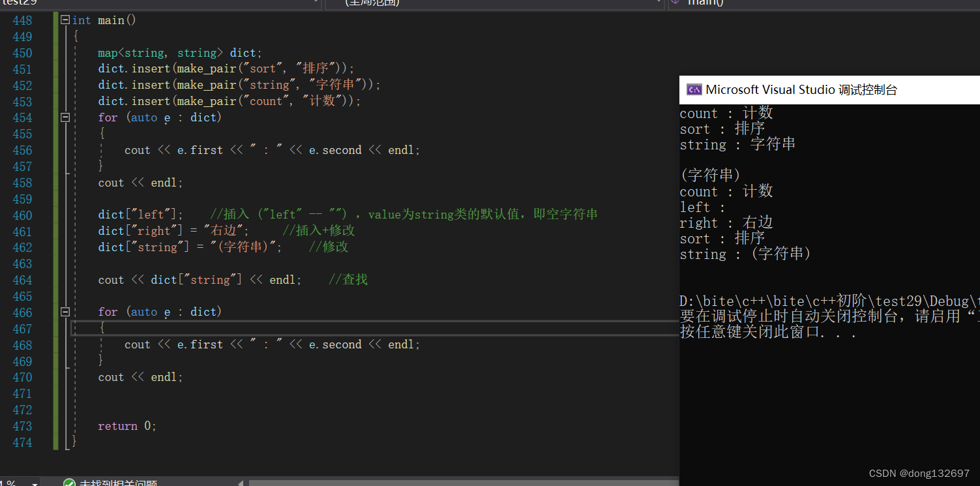
Task: Click the cout statement on line 468
Action: coord(273,344)
